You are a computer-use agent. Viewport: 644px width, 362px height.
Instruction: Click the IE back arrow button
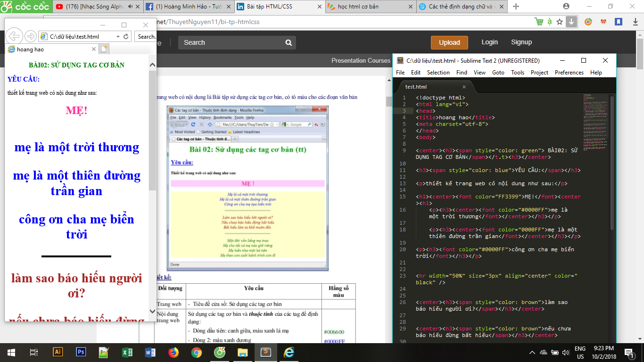point(15,36)
